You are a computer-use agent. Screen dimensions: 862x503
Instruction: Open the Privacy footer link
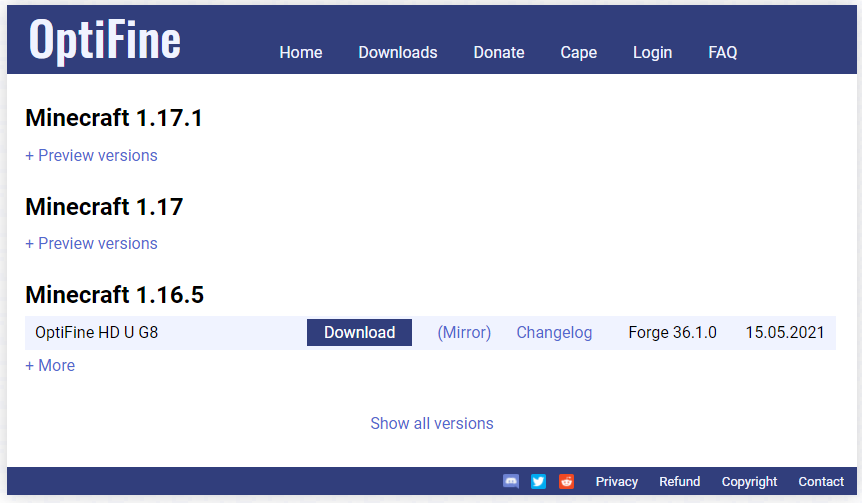click(x=617, y=482)
